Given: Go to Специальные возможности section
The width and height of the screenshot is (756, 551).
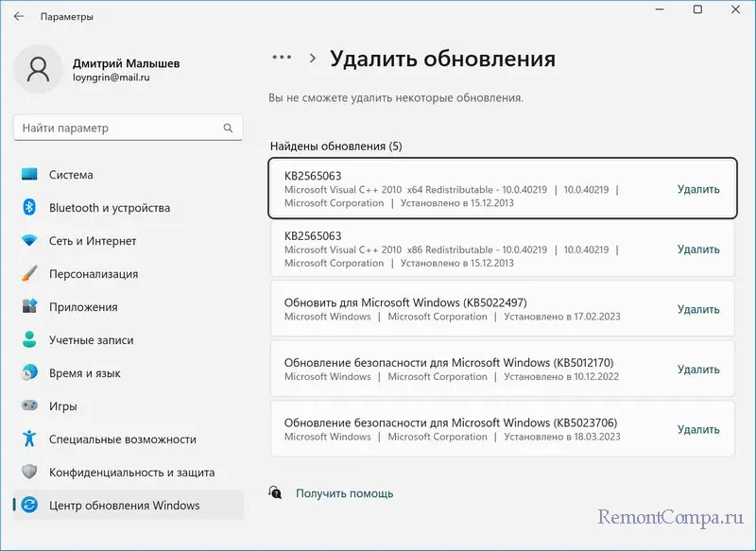Looking at the screenshot, I should click(x=122, y=439).
